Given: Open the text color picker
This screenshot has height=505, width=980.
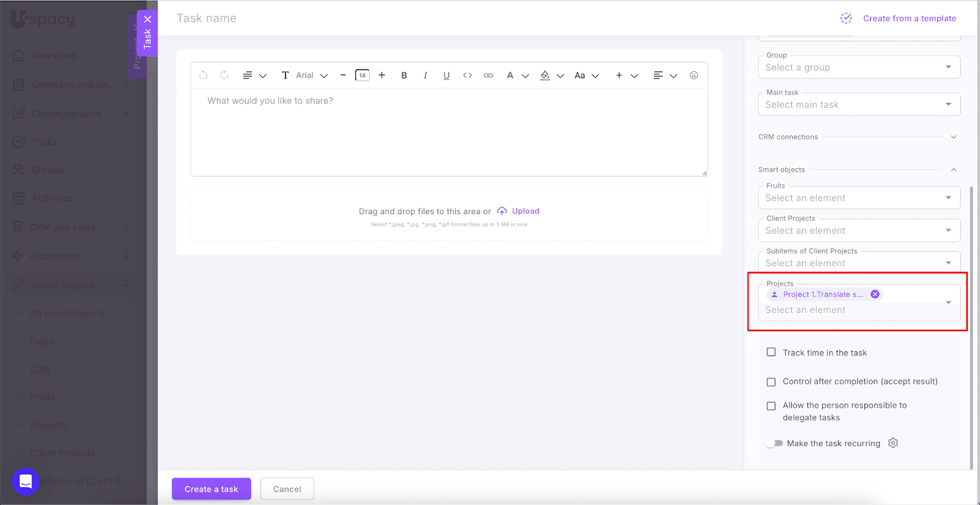Looking at the screenshot, I should (510, 75).
